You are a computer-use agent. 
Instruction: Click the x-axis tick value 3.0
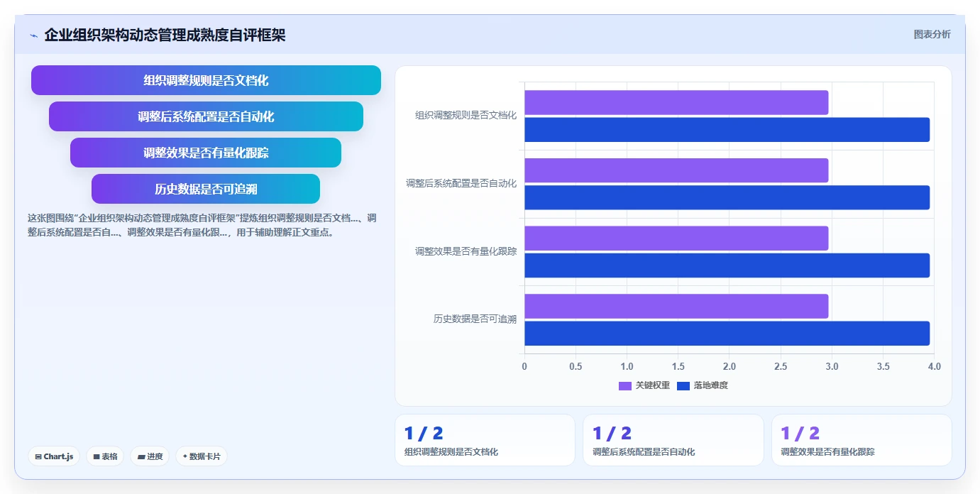click(832, 367)
